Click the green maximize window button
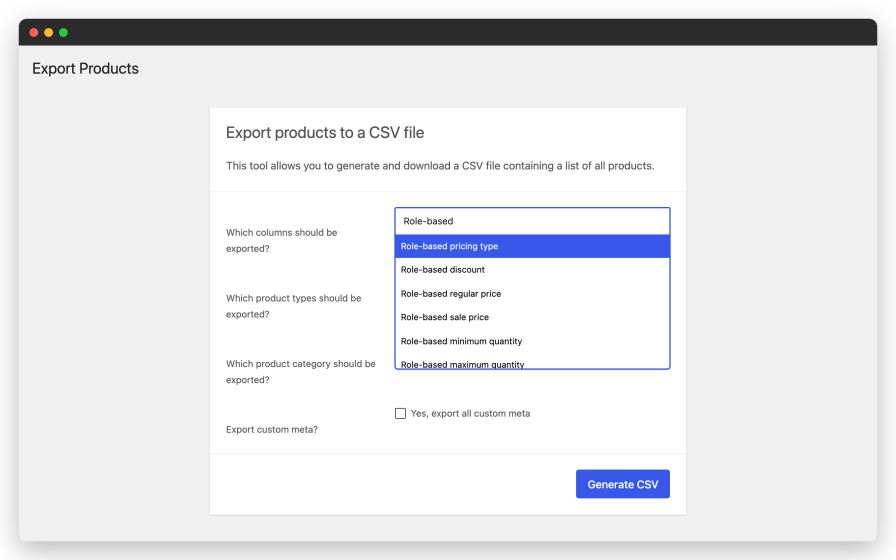This screenshot has height=560, width=896. point(63,33)
